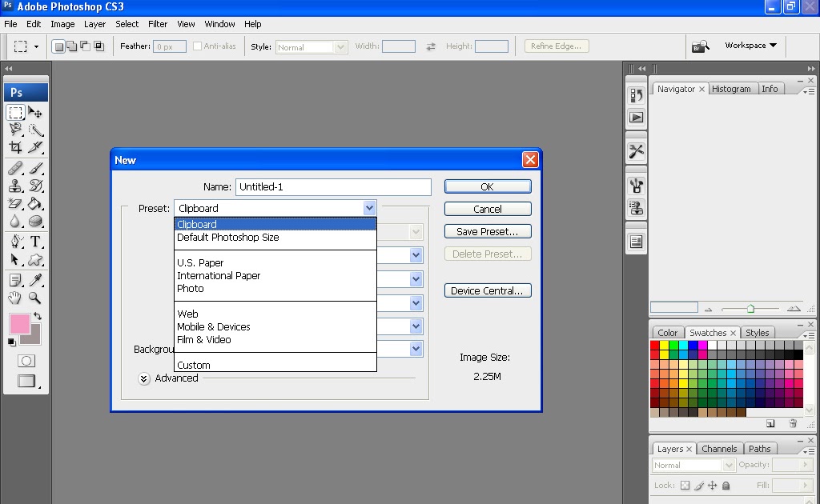Screen dimensions: 820x504
Task: Select the Eraser tool
Action: pos(16,203)
